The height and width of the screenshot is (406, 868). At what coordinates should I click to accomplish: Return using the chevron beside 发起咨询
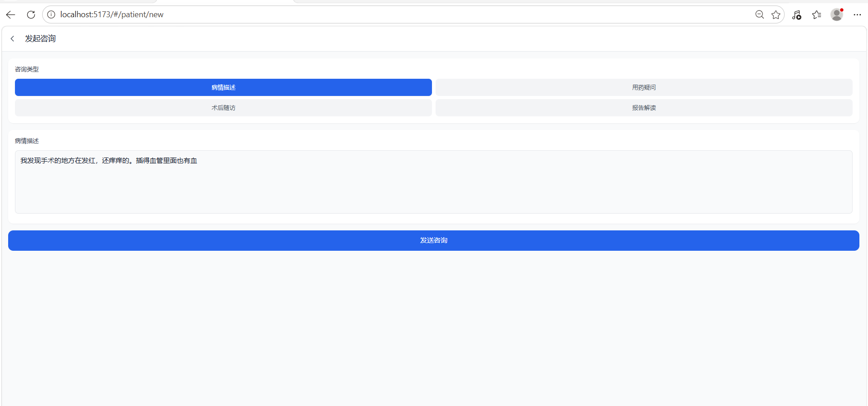[x=13, y=38]
